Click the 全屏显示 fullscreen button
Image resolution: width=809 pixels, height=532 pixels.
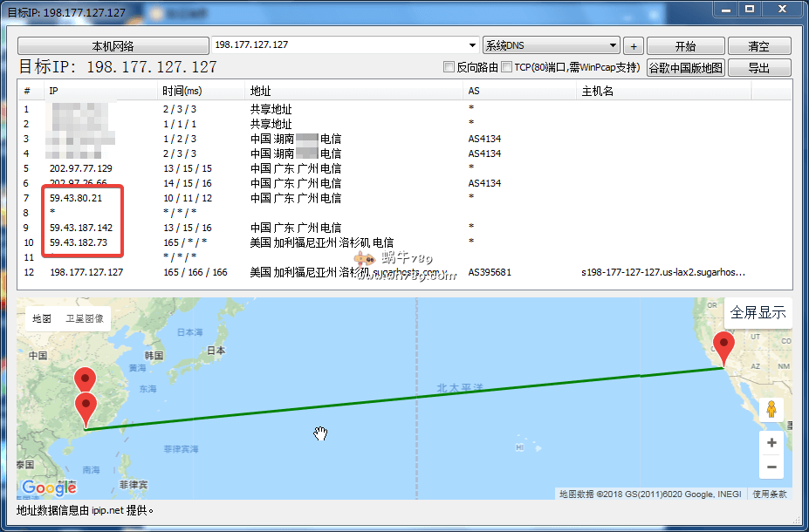click(x=758, y=311)
